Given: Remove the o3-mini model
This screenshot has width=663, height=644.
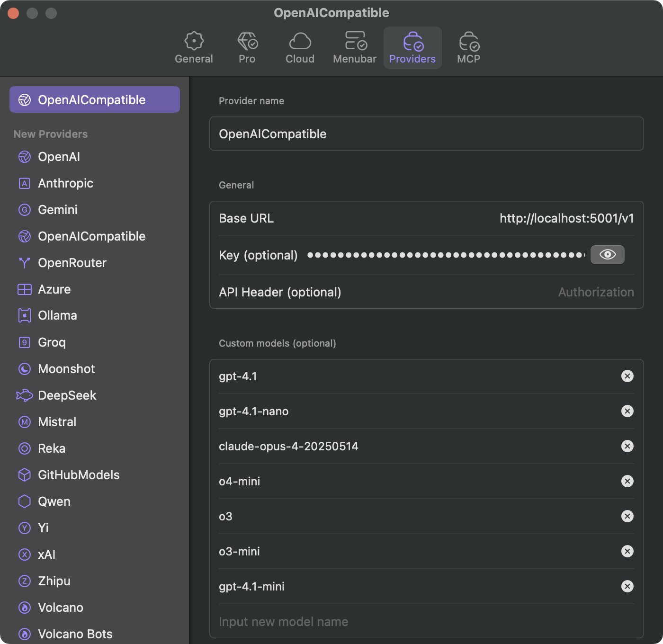Looking at the screenshot, I should (627, 551).
